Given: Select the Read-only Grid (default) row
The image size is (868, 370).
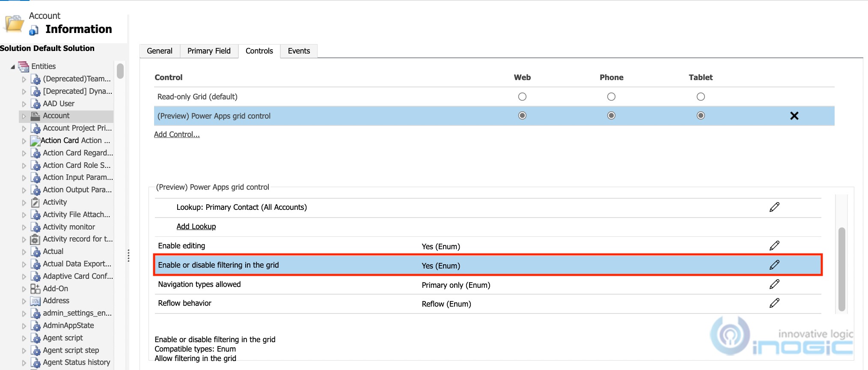Looking at the screenshot, I should pos(494,97).
